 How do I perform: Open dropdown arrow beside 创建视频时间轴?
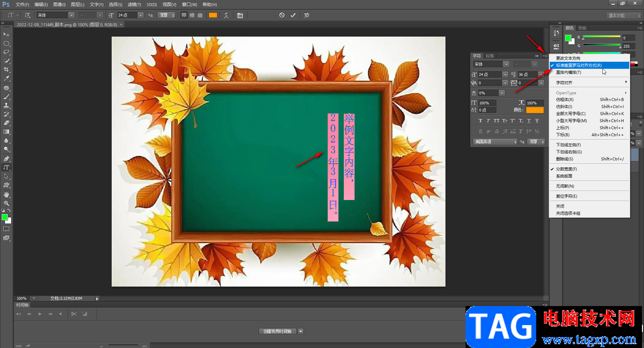click(301, 331)
